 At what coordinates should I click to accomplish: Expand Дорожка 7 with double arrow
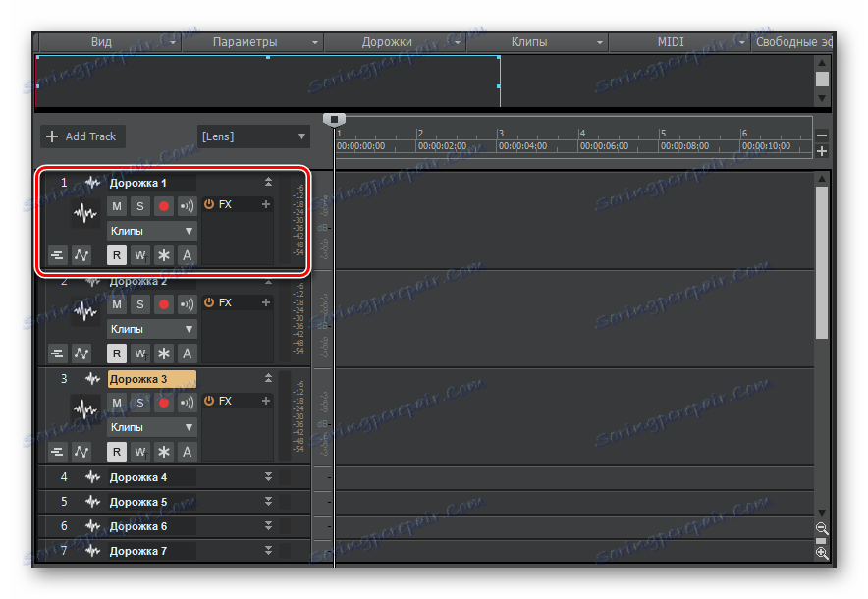(268, 550)
